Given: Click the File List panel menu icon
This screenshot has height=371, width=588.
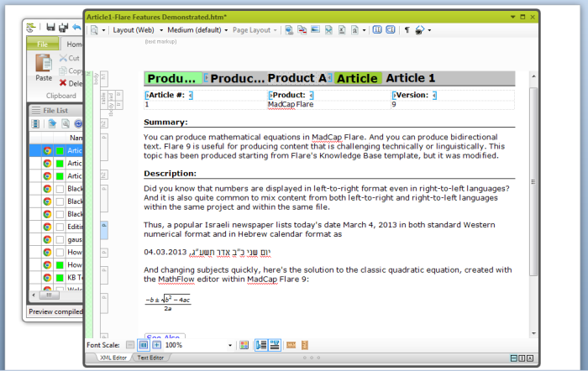Looking at the screenshot, I should (36, 110).
